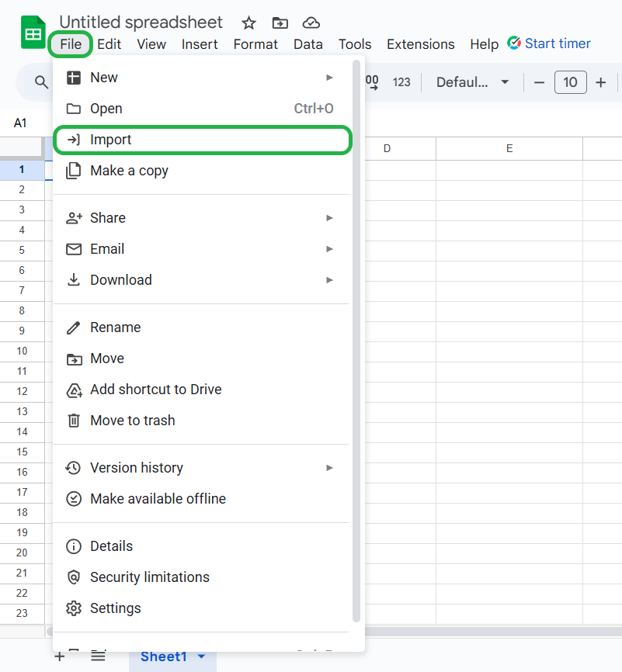Click the Email envelope icon

click(73, 249)
